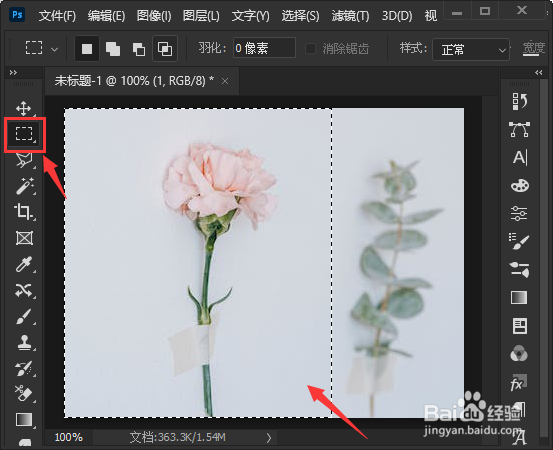
Task: Open the Brushes panel icon
Action: pos(519,270)
